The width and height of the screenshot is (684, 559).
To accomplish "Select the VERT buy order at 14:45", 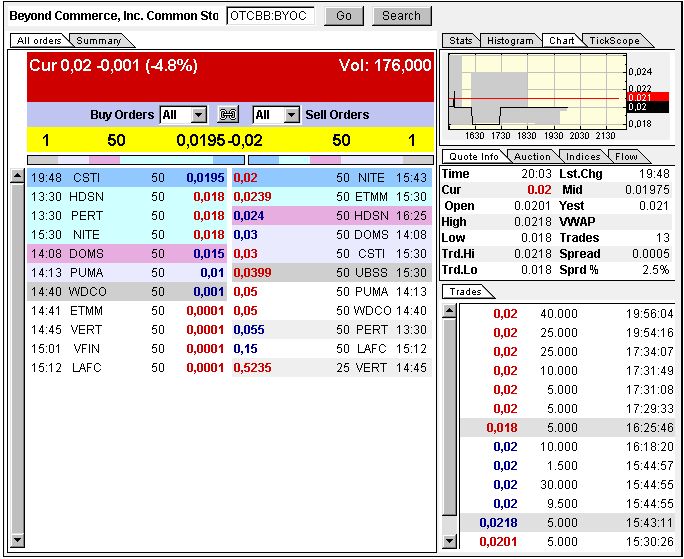I will pos(127,329).
